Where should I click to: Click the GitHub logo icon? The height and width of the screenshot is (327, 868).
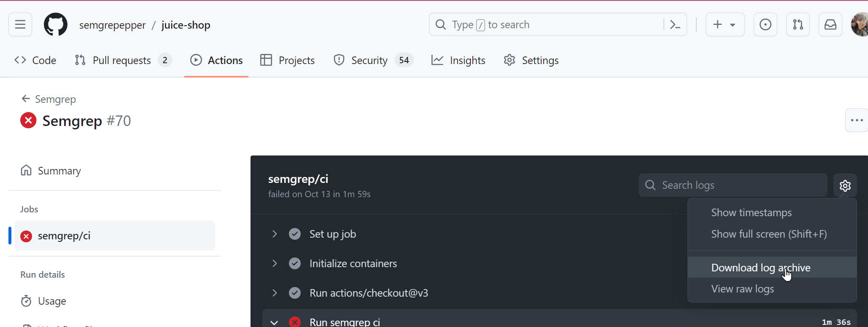pyautogui.click(x=56, y=24)
